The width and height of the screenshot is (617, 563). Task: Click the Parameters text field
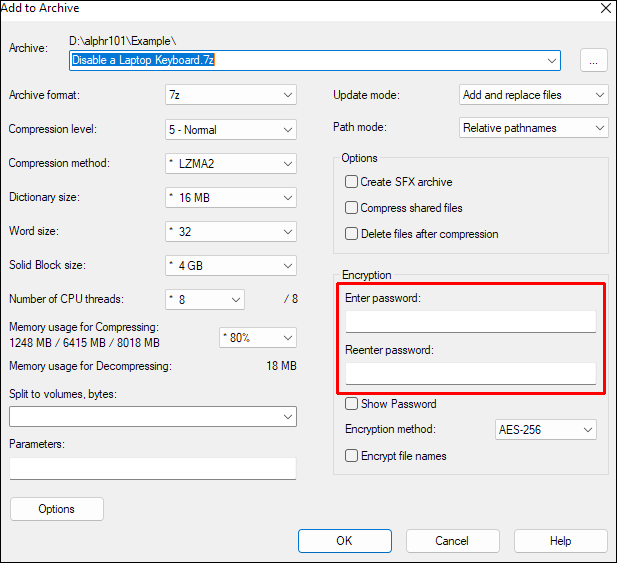153,468
